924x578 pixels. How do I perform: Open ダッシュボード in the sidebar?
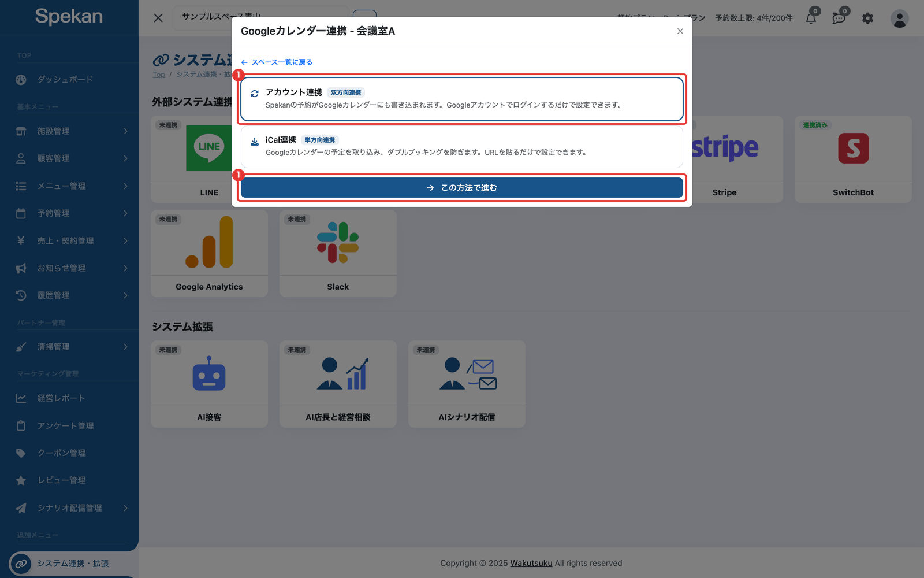69,80
